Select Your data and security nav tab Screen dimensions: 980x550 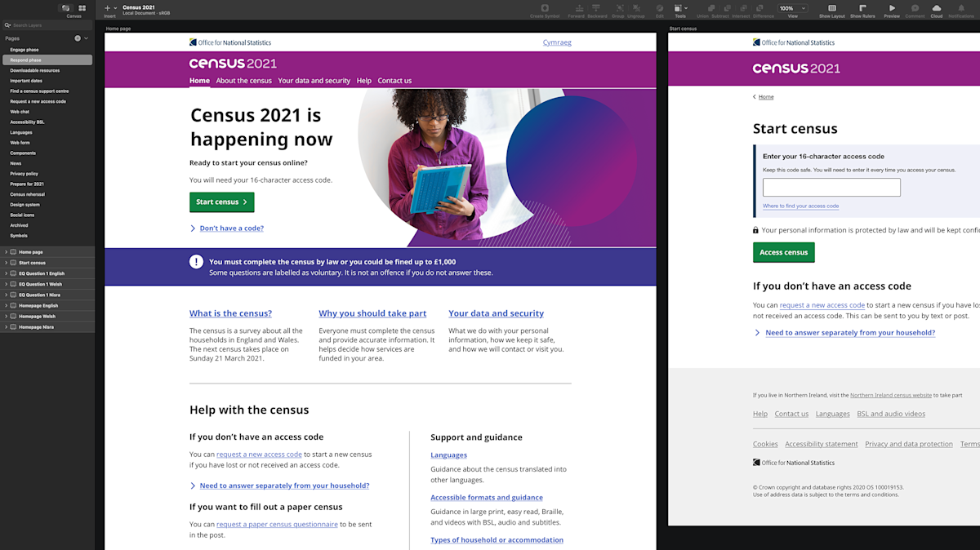(x=314, y=81)
